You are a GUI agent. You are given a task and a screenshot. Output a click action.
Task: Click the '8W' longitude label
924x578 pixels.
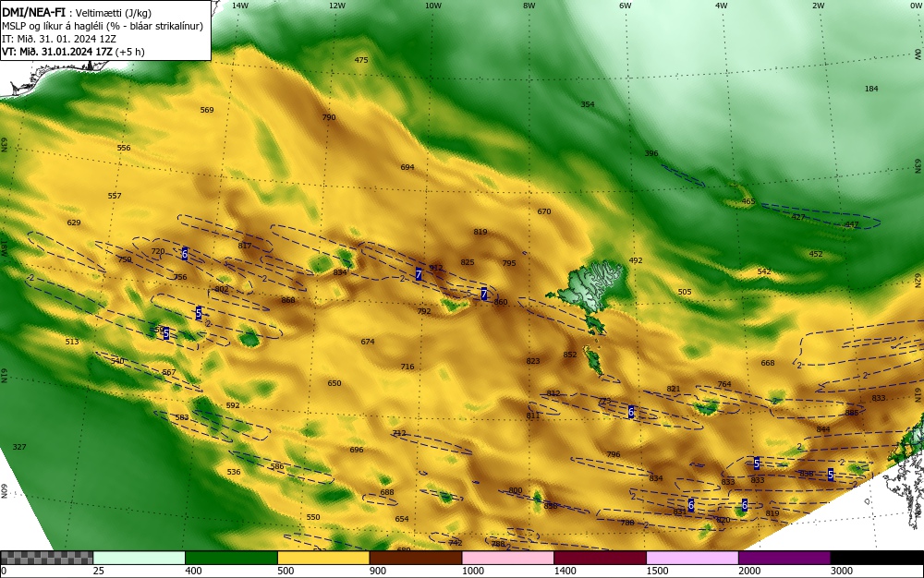tap(529, 6)
